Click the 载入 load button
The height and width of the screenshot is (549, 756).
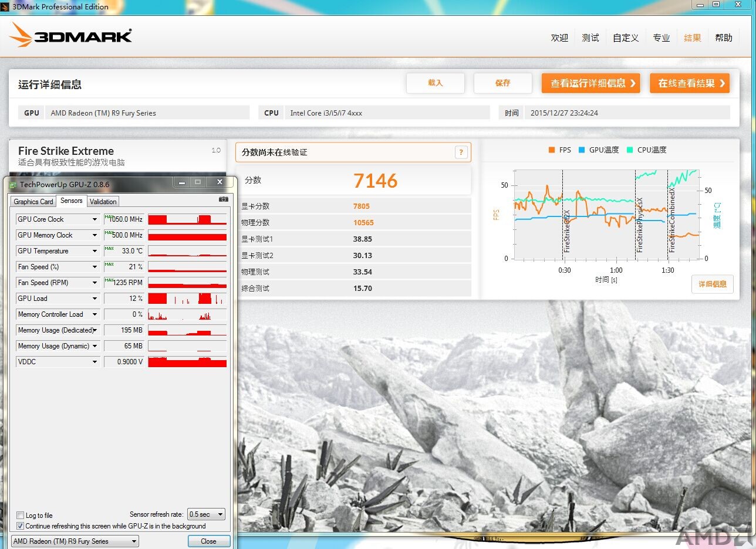point(436,83)
